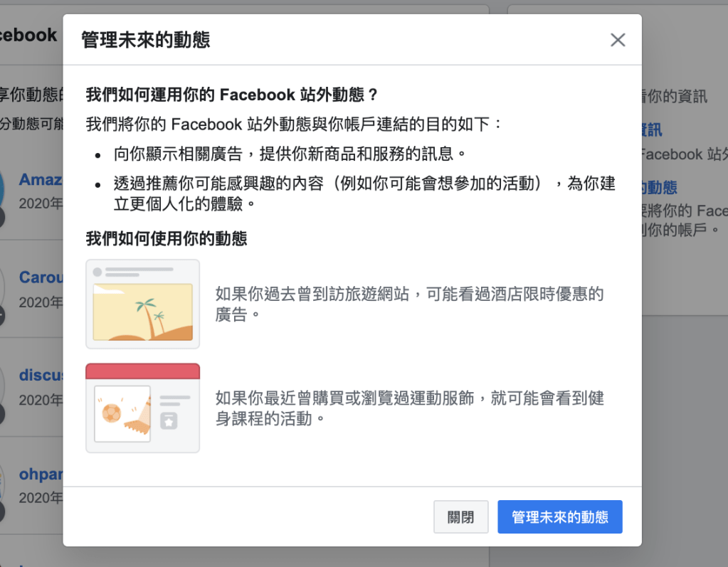
Task: Click the blue 的動態 link in right sidebar
Action: coord(658,188)
